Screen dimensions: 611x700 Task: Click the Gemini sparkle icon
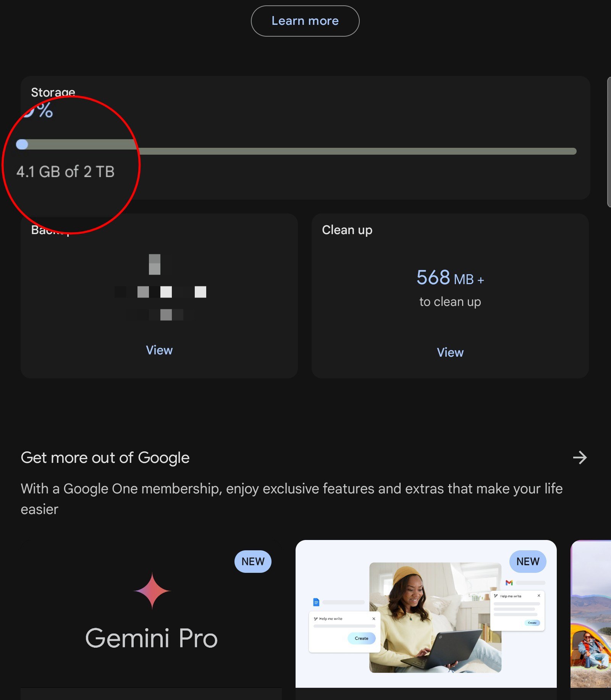(152, 590)
